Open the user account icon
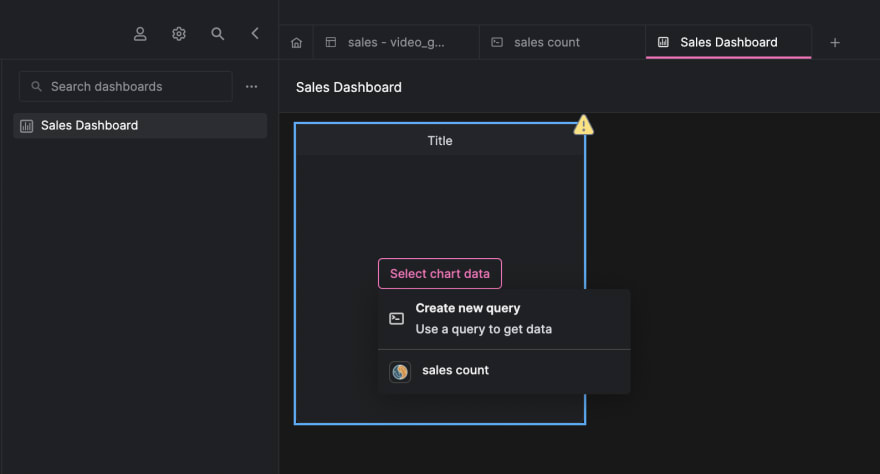 point(140,34)
